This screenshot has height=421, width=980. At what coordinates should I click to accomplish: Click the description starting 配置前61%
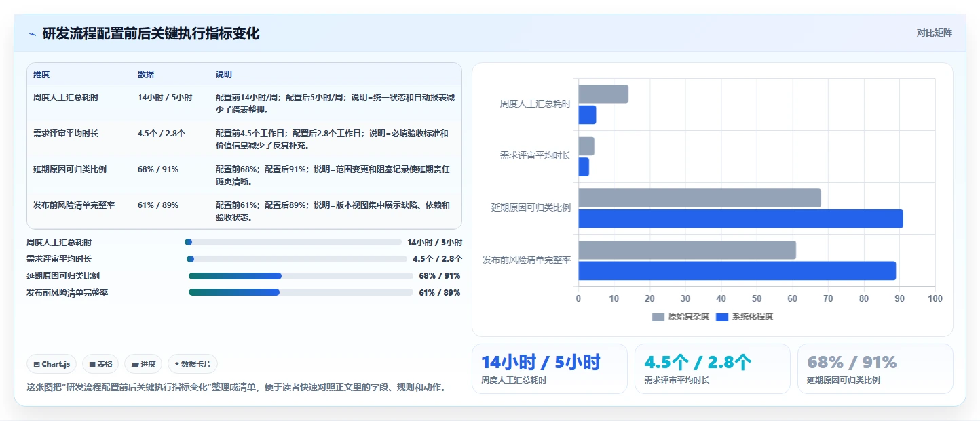(333, 212)
